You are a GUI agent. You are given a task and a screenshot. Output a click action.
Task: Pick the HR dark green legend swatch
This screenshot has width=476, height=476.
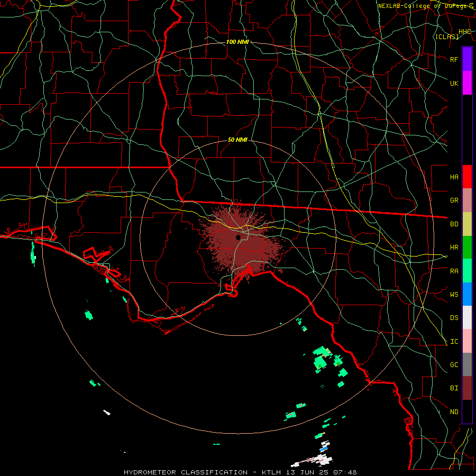467,248
